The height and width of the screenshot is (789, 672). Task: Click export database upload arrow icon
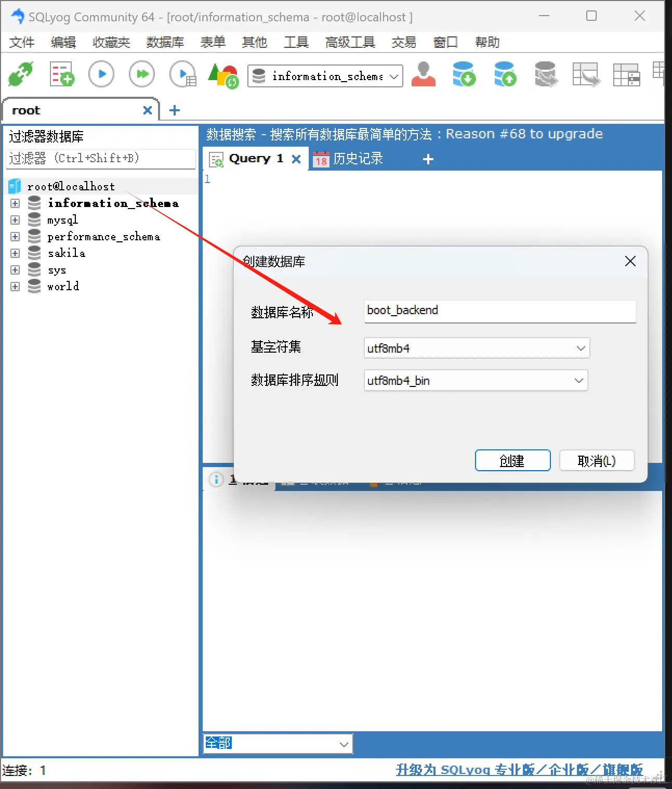point(505,74)
